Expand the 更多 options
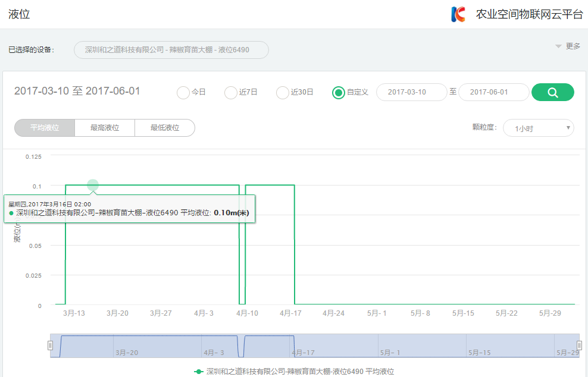The width and height of the screenshot is (588, 377). coord(567,46)
